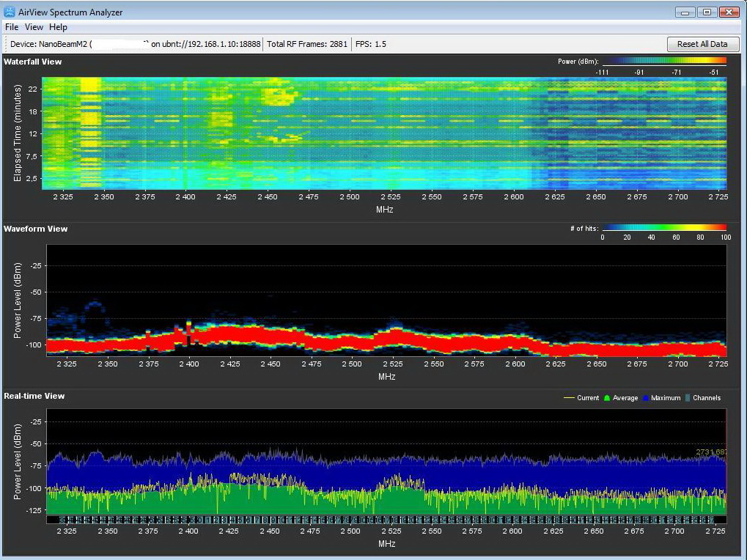Viewport: 747px width, 560px height.
Task: Click the yellow Current line legend icon
Action: point(568,398)
